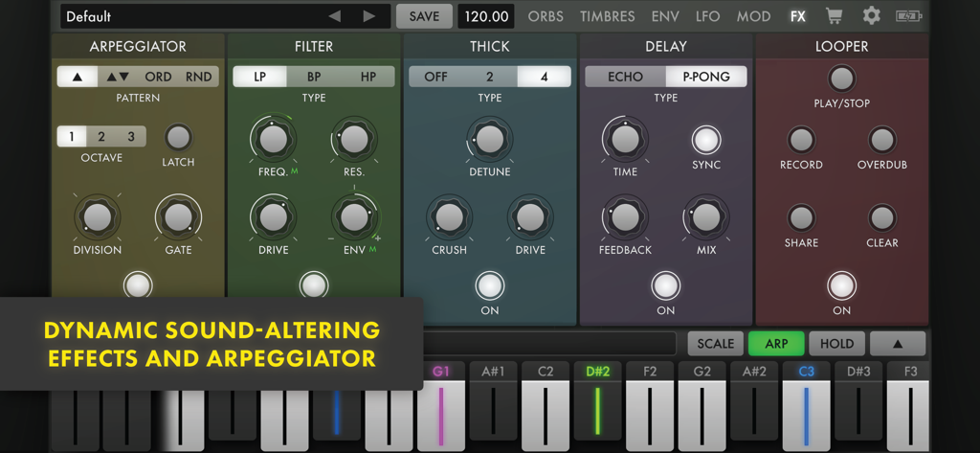Screen dimensions: 980x453
Task: Switch to LFO tab
Action: [707, 17]
